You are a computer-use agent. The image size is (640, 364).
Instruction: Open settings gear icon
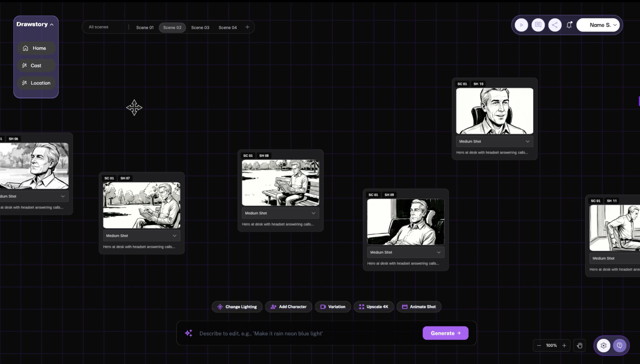(x=603, y=345)
